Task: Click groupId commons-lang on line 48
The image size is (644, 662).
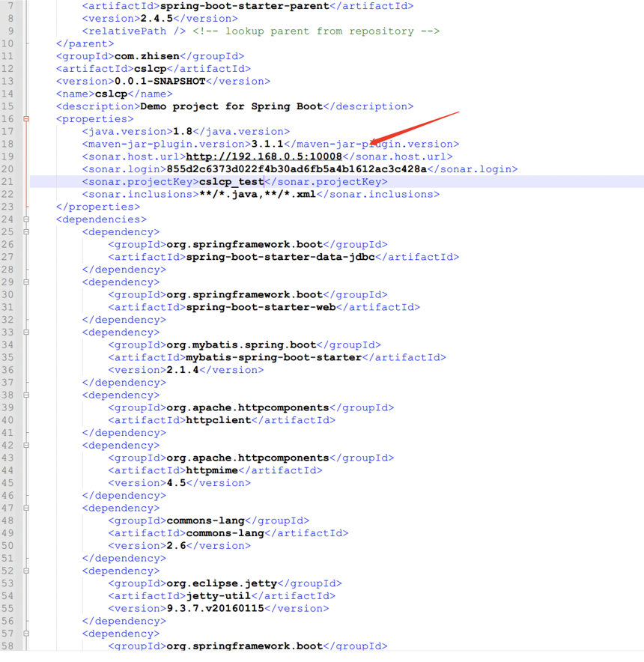Action: pos(206,520)
